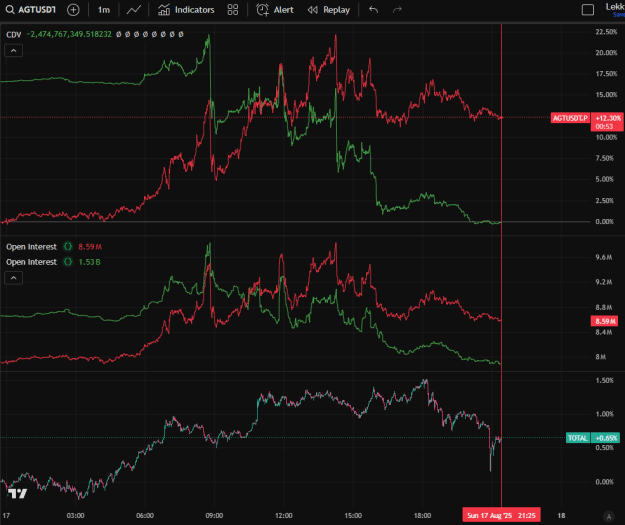This screenshot has height=525, width=625.
Task: Select the Open Interest legend showing 8.59 M
Action: pos(31,247)
